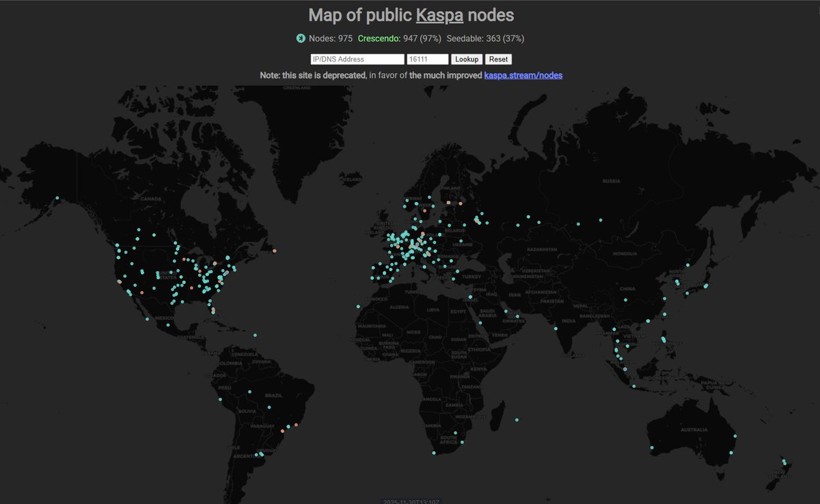Select the node dot off Morocco's Atlantic coast
This screenshot has height=504, width=820.
click(x=358, y=306)
